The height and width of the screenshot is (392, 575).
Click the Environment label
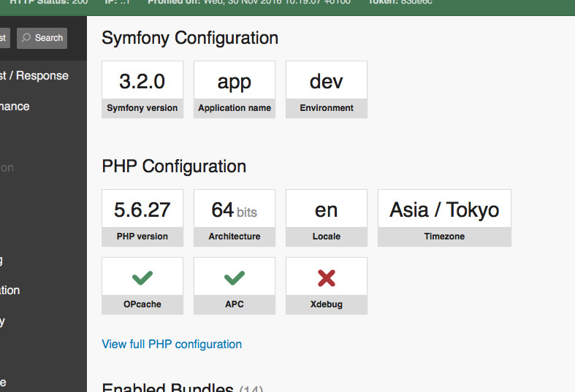point(327,108)
